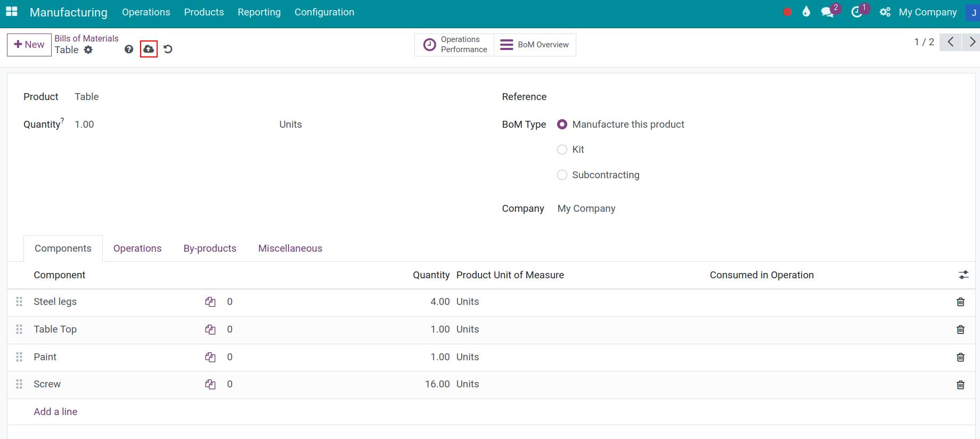Image resolution: width=980 pixels, height=439 pixels.
Task: Click the Screw row drag handle
Action: (x=19, y=384)
